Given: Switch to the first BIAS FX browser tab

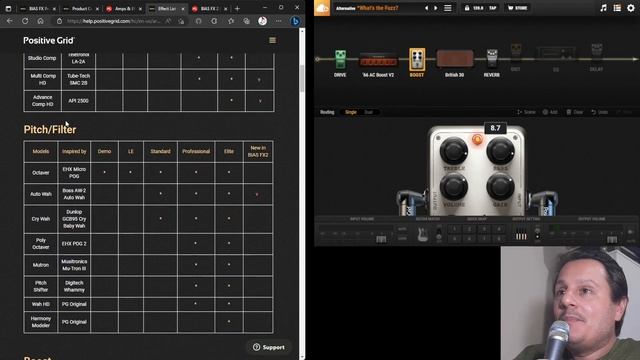Looking at the screenshot, I should click(37, 9).
